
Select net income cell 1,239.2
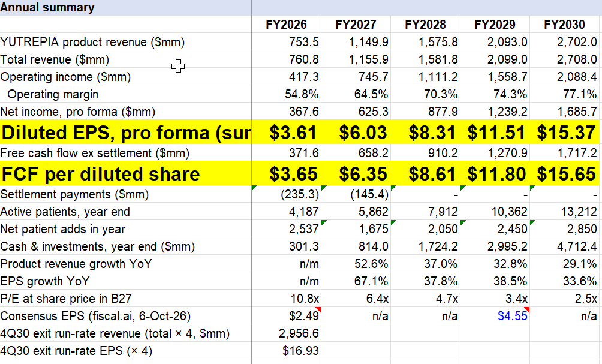[495, 112]
